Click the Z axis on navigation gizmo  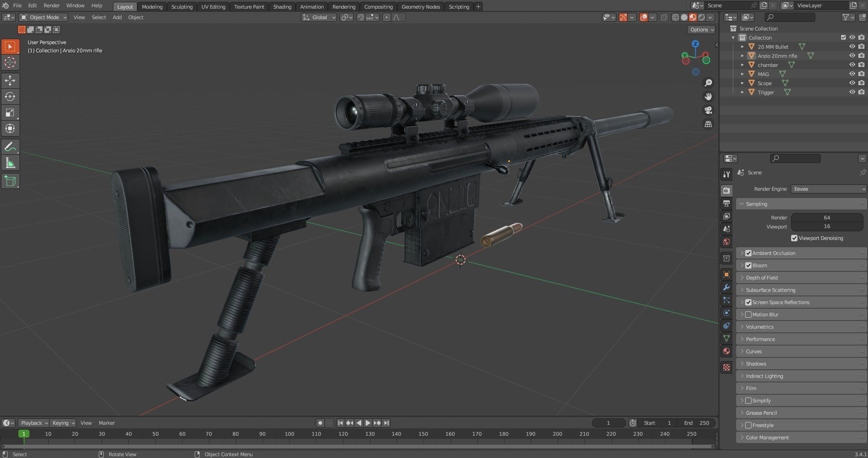[695, 44]
